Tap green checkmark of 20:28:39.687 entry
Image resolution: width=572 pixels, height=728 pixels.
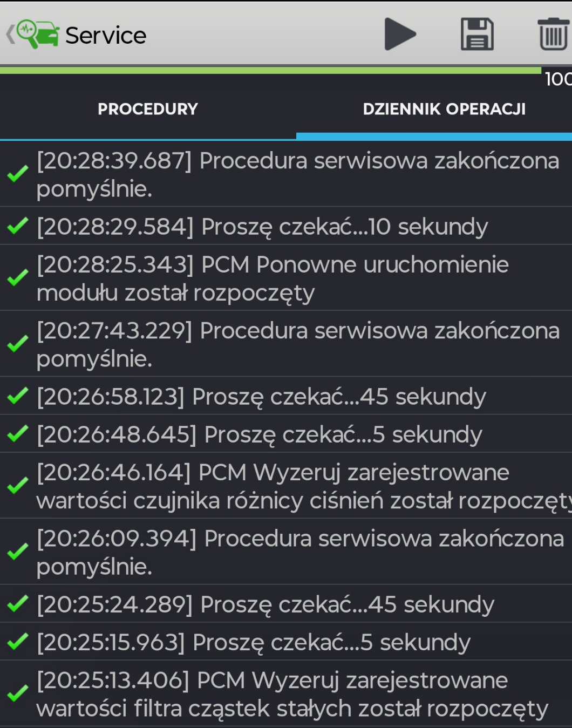tap(18, 174)
